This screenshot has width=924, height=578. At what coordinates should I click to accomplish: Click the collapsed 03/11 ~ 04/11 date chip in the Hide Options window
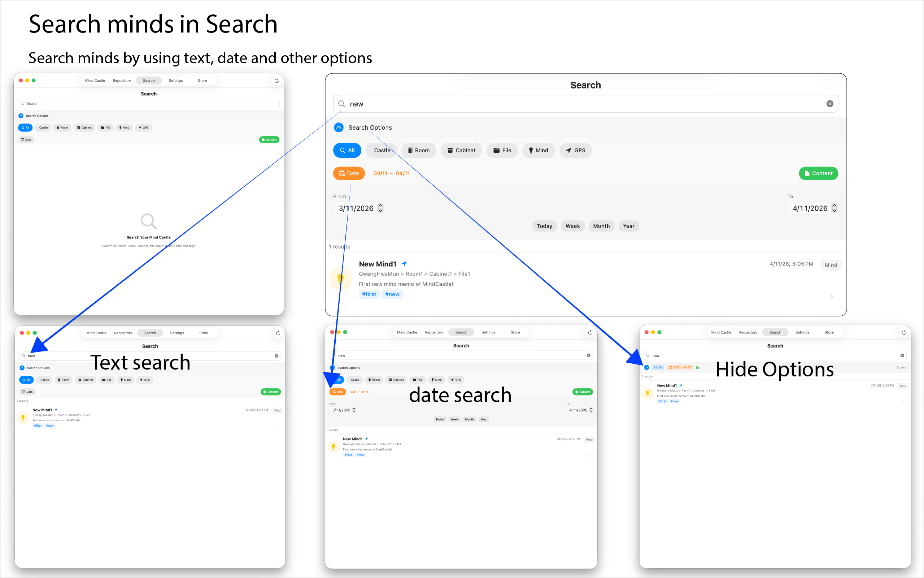point(680,367)
